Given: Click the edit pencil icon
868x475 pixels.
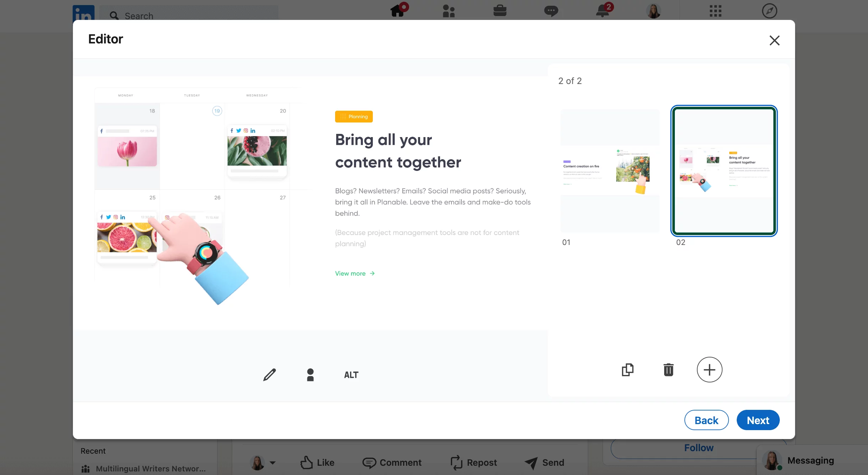Looking at the screenshot, I should coord(269,374).
